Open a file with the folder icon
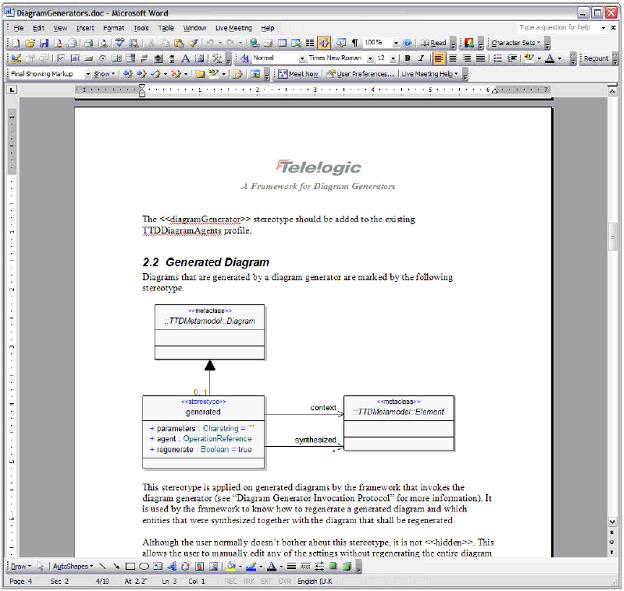Image resolution: width=624 pixels, height=591 pixels. [29, 43]
